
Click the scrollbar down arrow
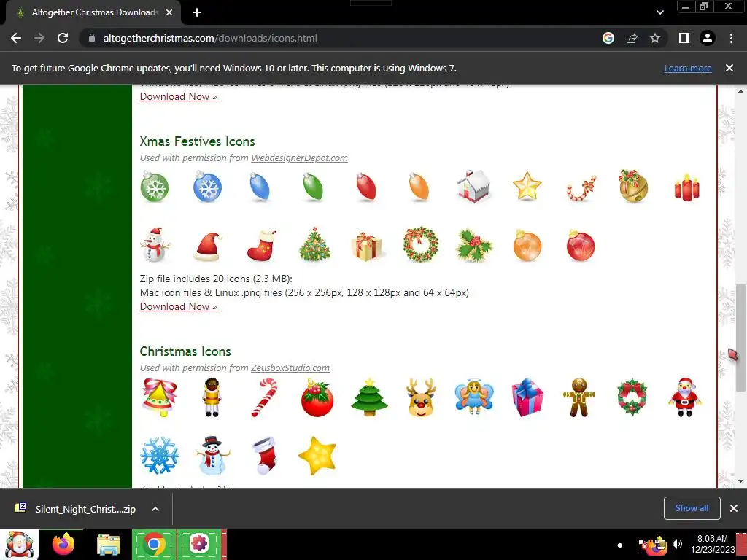[740, 481]
